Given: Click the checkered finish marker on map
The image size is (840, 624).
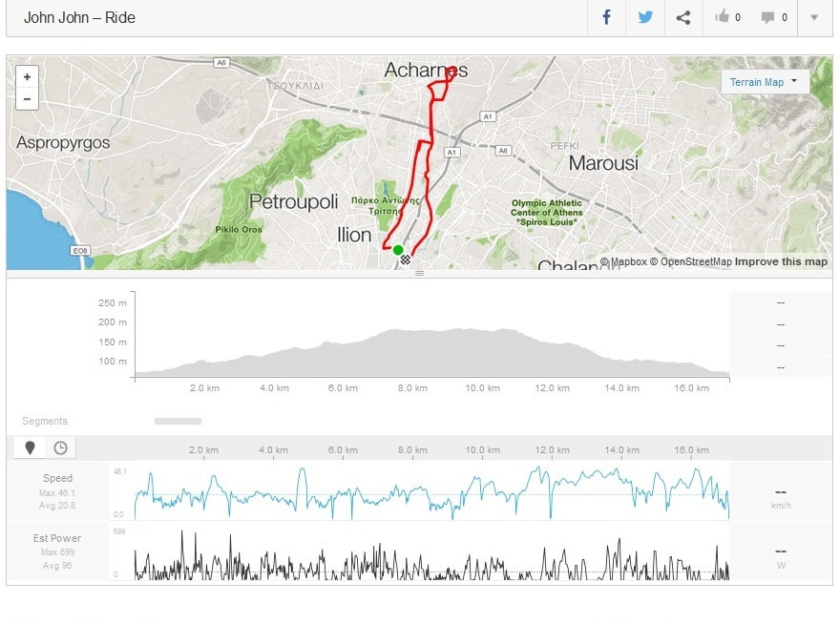Looking at the screenshot, I should point(406,259).
